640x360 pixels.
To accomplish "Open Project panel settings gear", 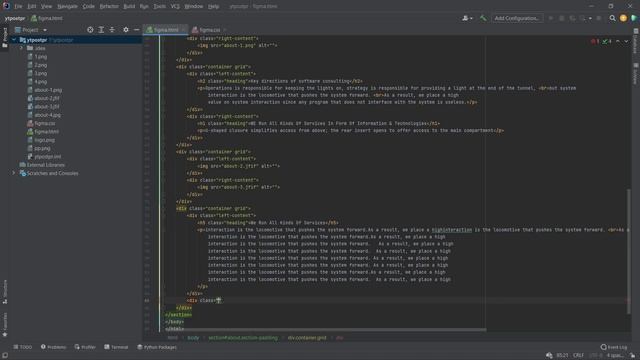I will [x=126, y=30].
